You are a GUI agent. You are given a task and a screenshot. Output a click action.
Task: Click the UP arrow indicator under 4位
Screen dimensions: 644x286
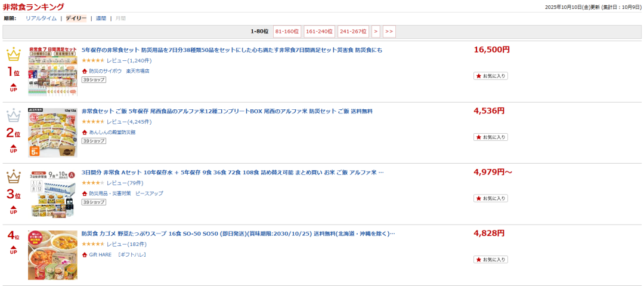click(14, 250)
